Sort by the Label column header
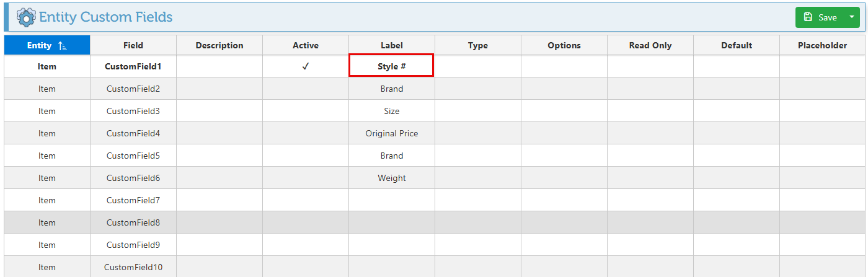Screen dimensions: 868x277 pos(392,45)
